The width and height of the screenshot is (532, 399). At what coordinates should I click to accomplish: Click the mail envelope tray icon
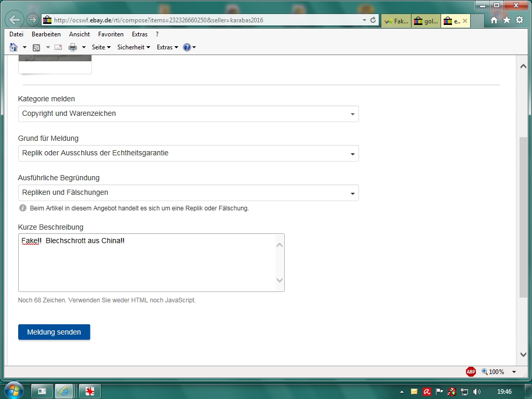414,392
